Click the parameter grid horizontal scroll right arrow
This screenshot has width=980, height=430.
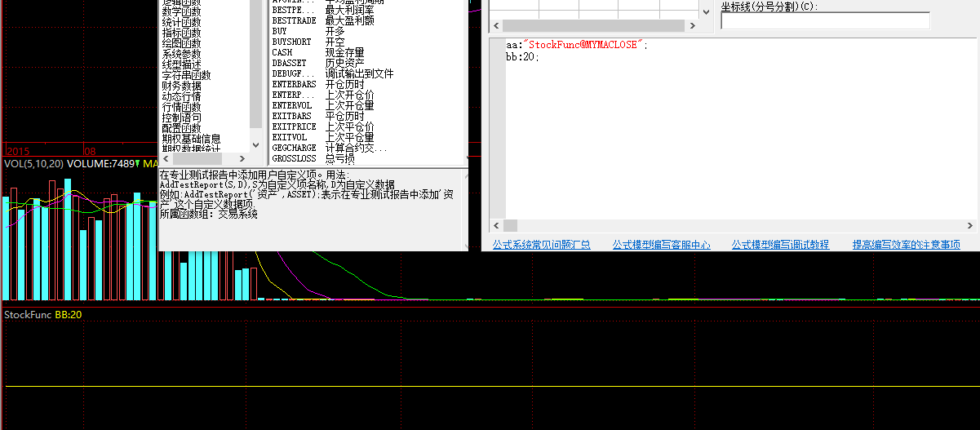tap(692, 25)
